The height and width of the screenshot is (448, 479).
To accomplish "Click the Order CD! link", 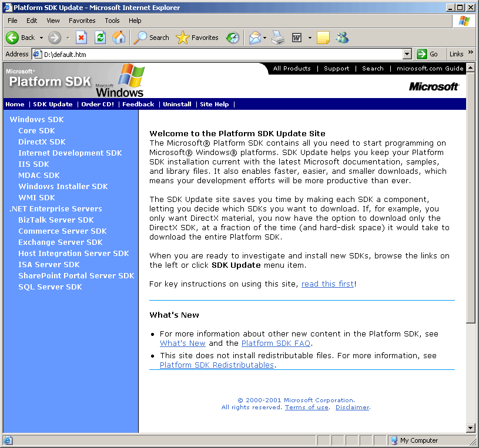I will click(x=98, y=104).
